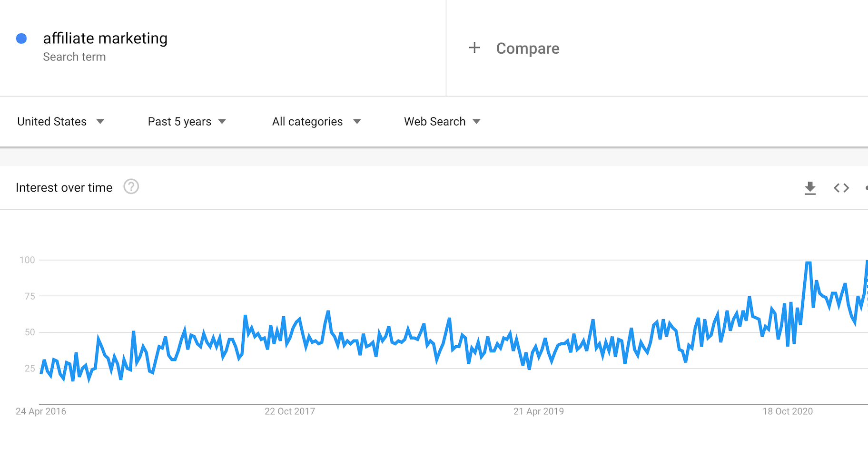
Task: Click the plus icon beside Compare
Action: 474,48
